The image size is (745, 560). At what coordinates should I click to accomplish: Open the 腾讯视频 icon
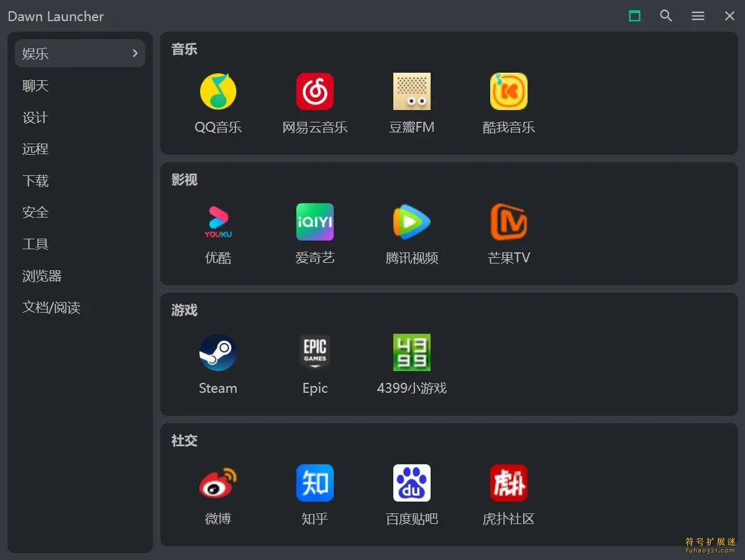click(412, 222)
